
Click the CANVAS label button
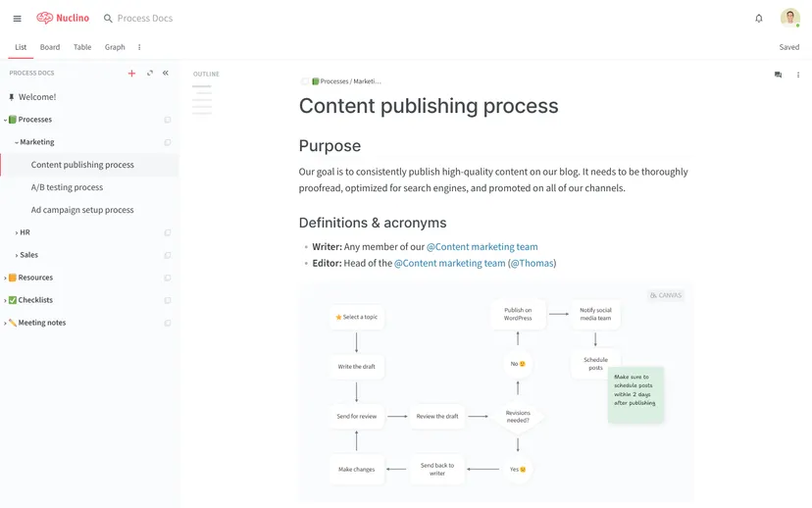click(x=666, y=295)
